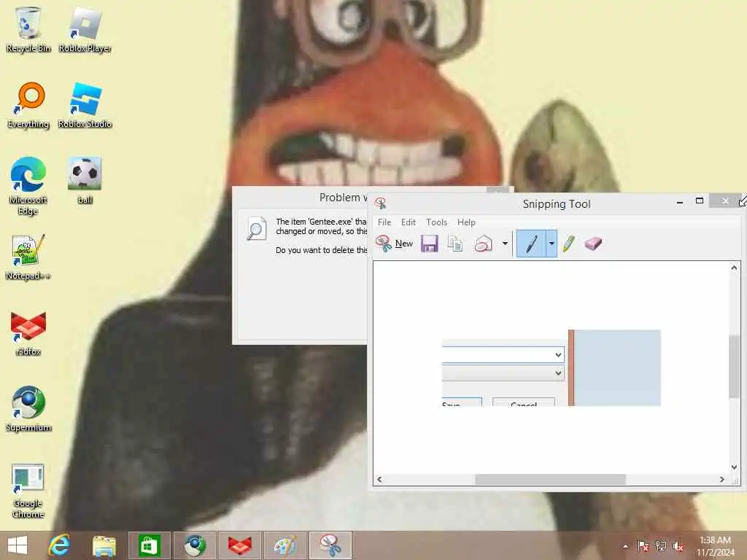Viewport: 747px width, 560px height.
Task: Open the Help menu in Snipping Tool
Action: click(466, 222)
